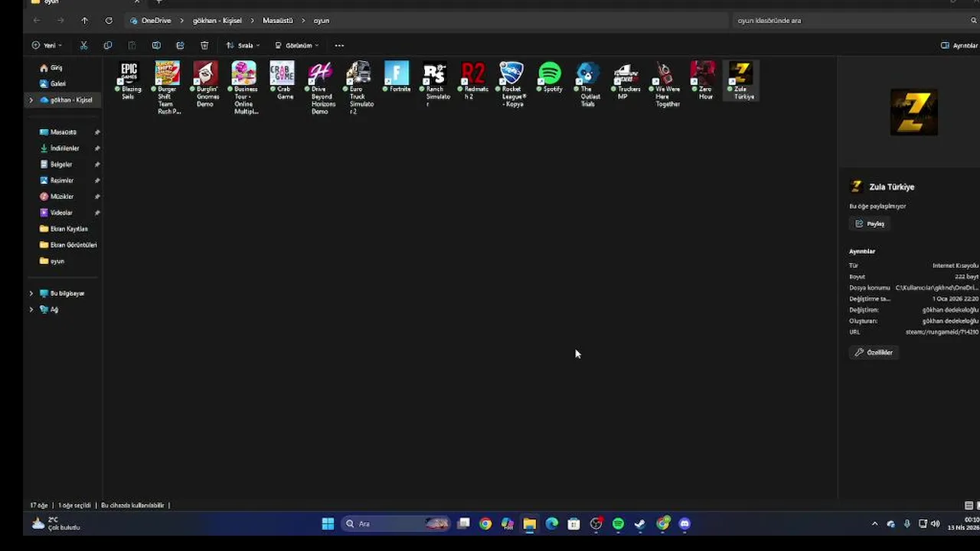Toggle the Ayrıntılar details pane button

959,45
